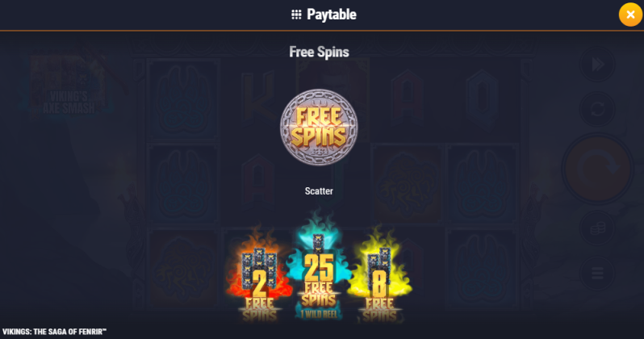Click the dimmed fast-forward turbo button
Viewport: 644px width, 339px height.
coord(597,65)
